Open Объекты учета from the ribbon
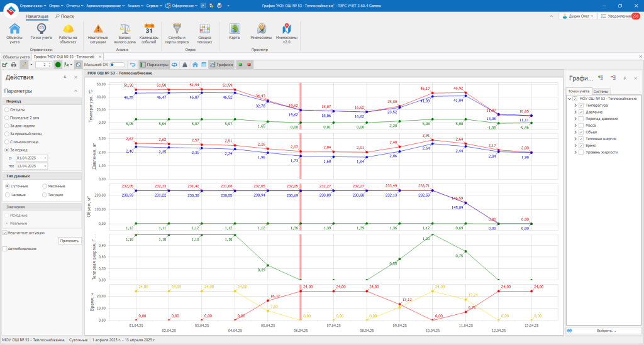The height and width of the screenshot is (345, 644). [14, 32]
